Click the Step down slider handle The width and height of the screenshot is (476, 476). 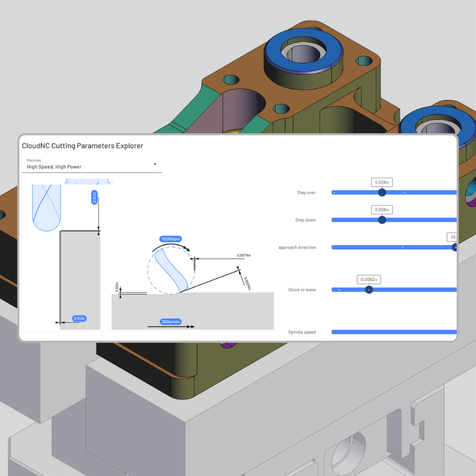(382, 220)
